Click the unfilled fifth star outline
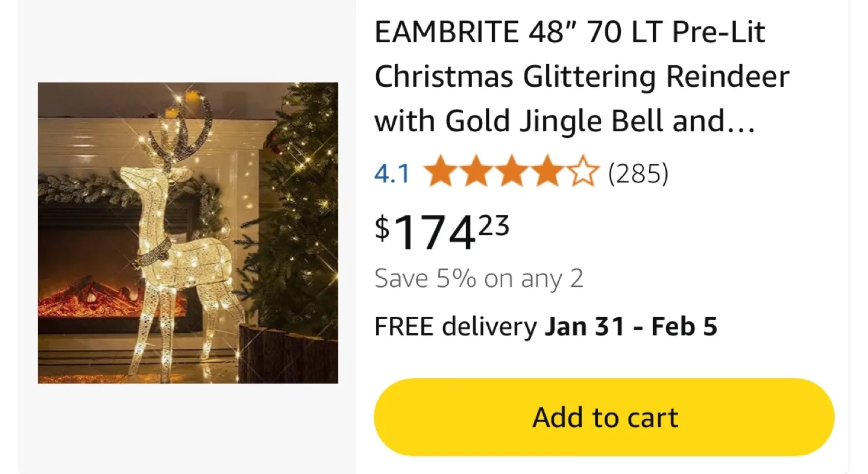Viewport: 868px width, 474px height. tap(583, 173)
